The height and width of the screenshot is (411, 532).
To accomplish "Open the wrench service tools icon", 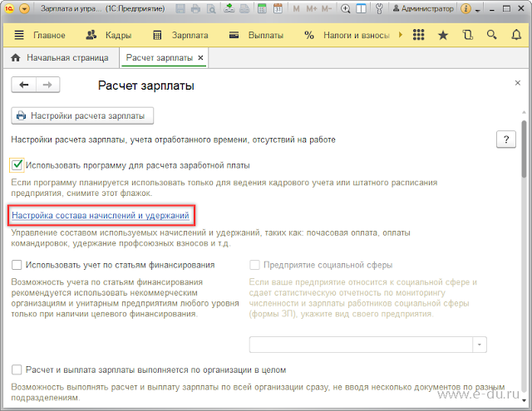I will (x=379, y=9).
